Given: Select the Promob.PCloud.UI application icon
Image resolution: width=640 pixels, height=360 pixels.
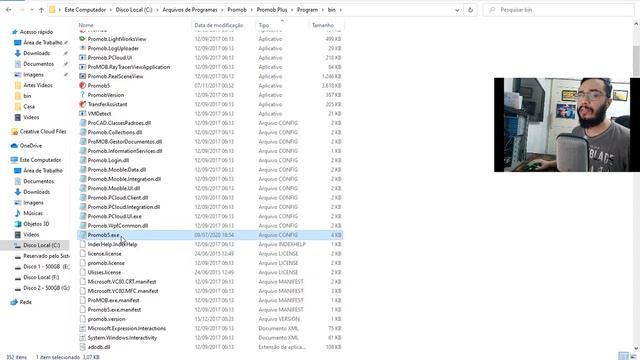Looking at the screenshot, I should point(82,58).
